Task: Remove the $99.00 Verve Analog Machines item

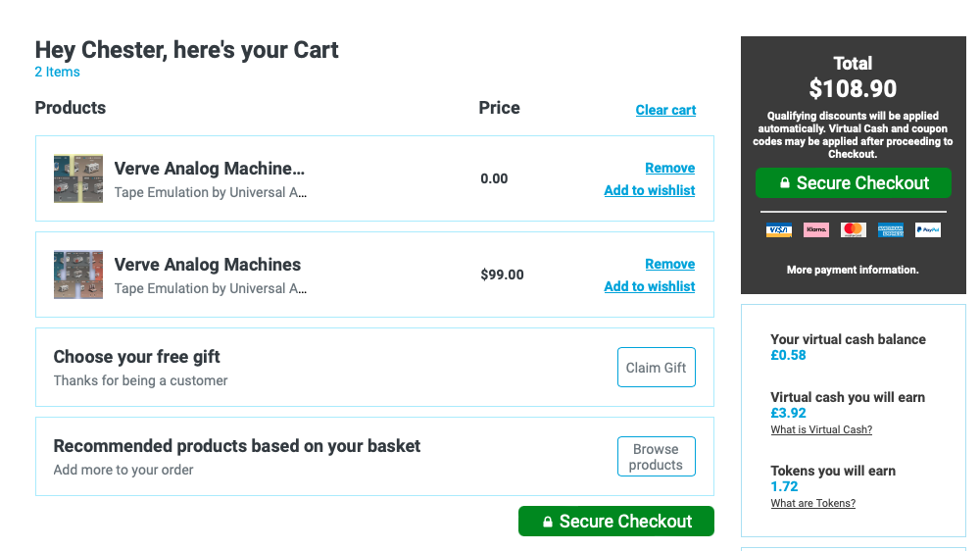Action: (670, 264)
